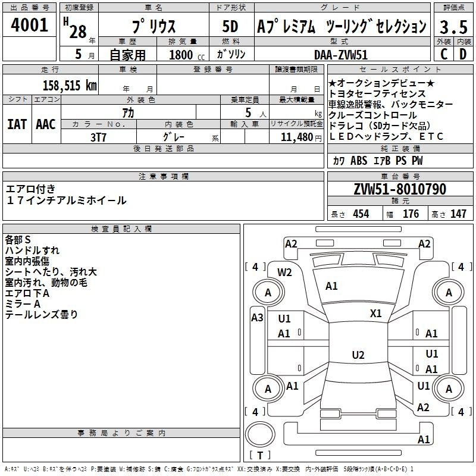Click the exterior grade C
Viewport: 476px width, 476px height.
(x=444, y=54)
